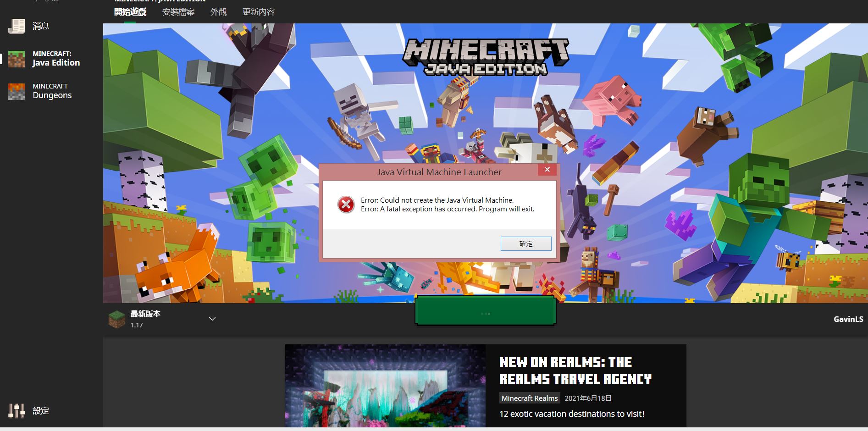Click the green Play button
The height and width of the screenshot is (431, 868).
coord(486,311)
